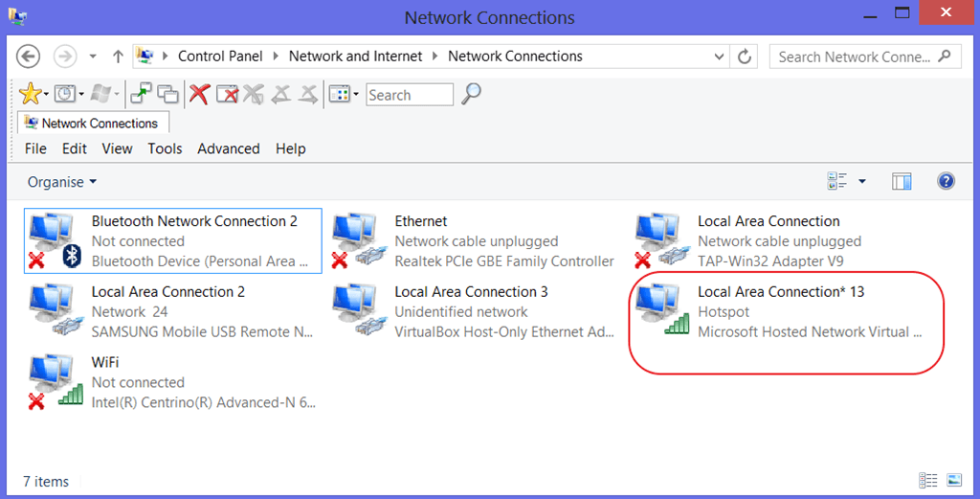The height and width of the screenshot is (499, 980).
Task: Open the Advanced menu
Action: point(228,148)
